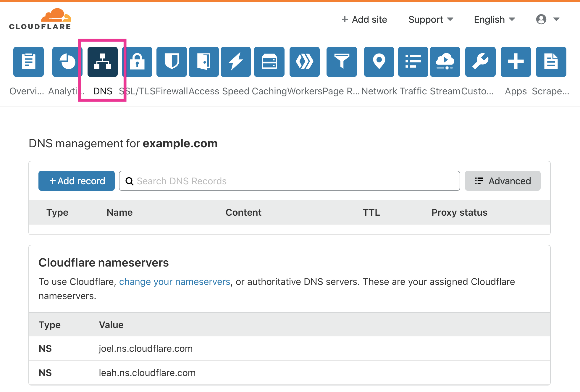The height and width of the screenshot is (392, 580).
Task: Select the Stream cloud icon
Action: (x=445, y=62)
